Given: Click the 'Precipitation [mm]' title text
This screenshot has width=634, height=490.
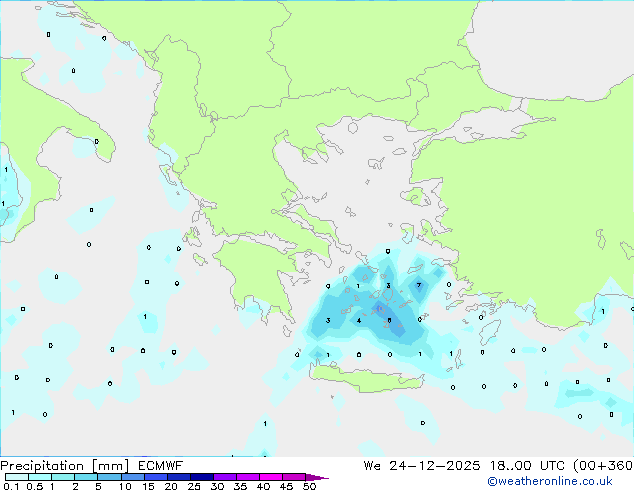Looking at the screenshot, I should click(x=65, y=466).
